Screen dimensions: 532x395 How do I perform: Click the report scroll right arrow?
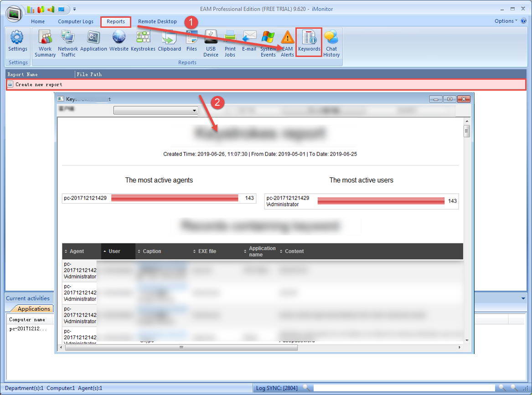click(460, 347)
